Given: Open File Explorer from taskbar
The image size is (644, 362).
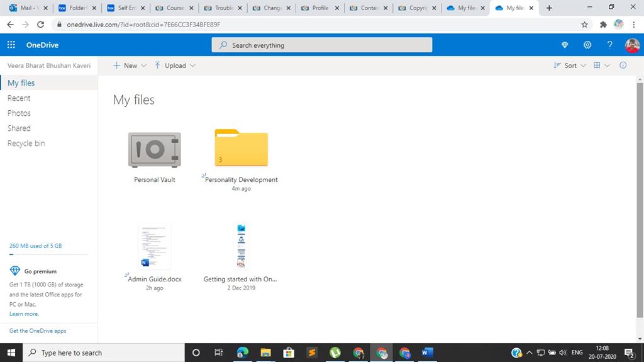Looking at the screenshot, I should [x=265, y=353].
